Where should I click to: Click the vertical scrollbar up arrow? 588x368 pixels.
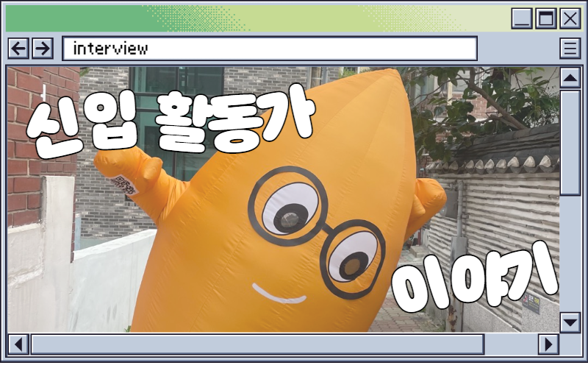(x=570, y=78)
